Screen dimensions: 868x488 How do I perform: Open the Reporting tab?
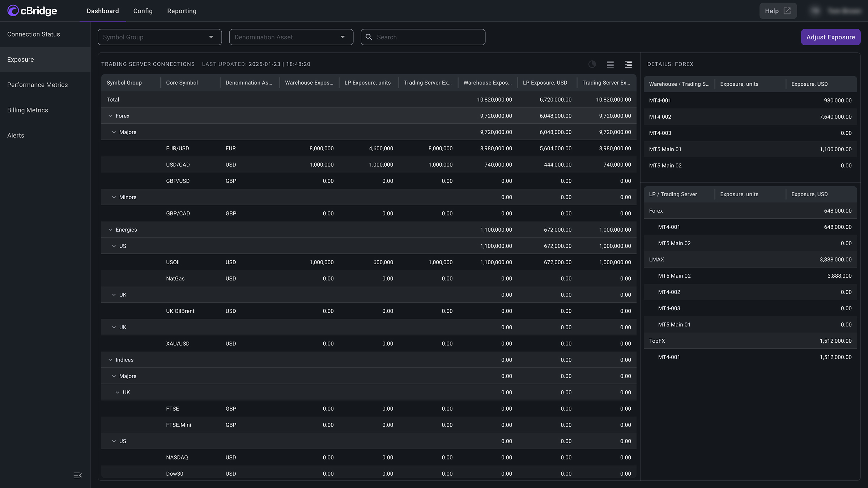point(182,11)
